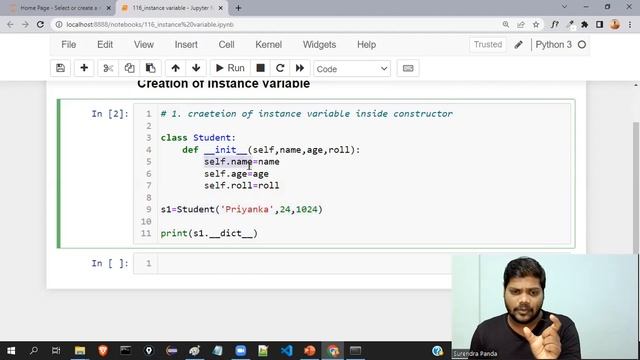The width and height of the screenshot is (640, 360).
Task: Restart kernel and run all fast-forward icon
Action: [300, 68]
